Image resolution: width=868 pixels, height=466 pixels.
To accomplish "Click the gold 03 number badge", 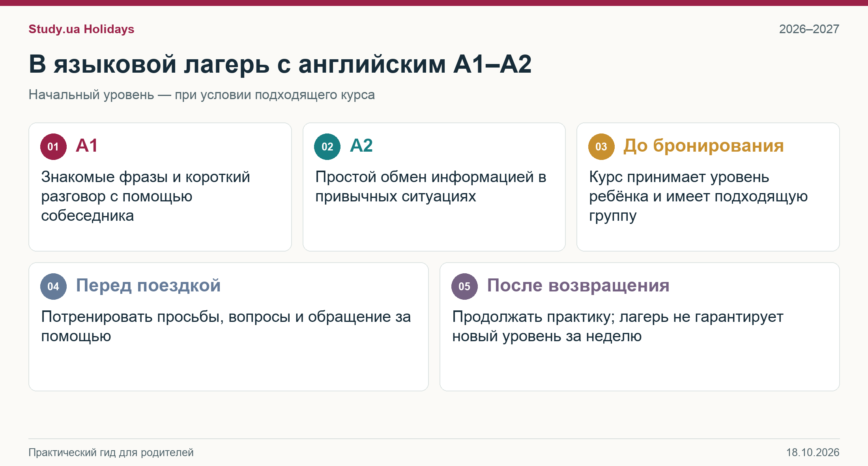I will (601, 147).
